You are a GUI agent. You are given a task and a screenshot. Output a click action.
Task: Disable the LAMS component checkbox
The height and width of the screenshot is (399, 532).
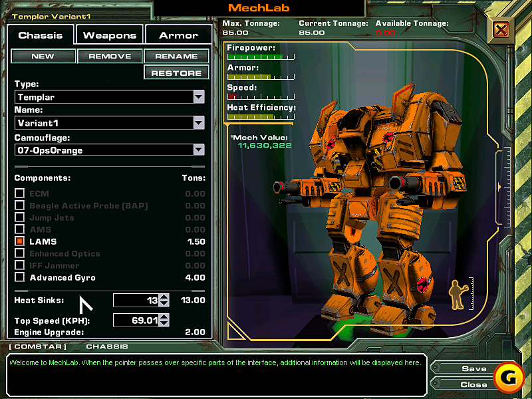point(20,241)
